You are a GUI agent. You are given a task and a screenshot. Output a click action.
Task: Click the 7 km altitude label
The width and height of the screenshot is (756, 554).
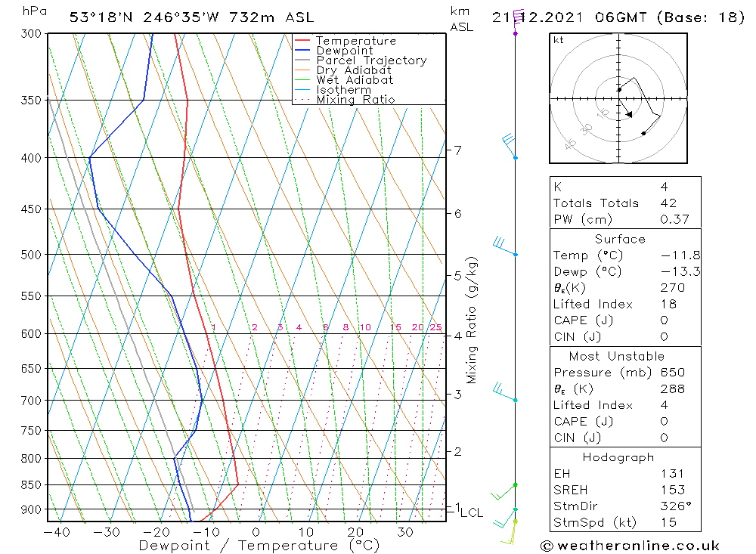(457, 150)
